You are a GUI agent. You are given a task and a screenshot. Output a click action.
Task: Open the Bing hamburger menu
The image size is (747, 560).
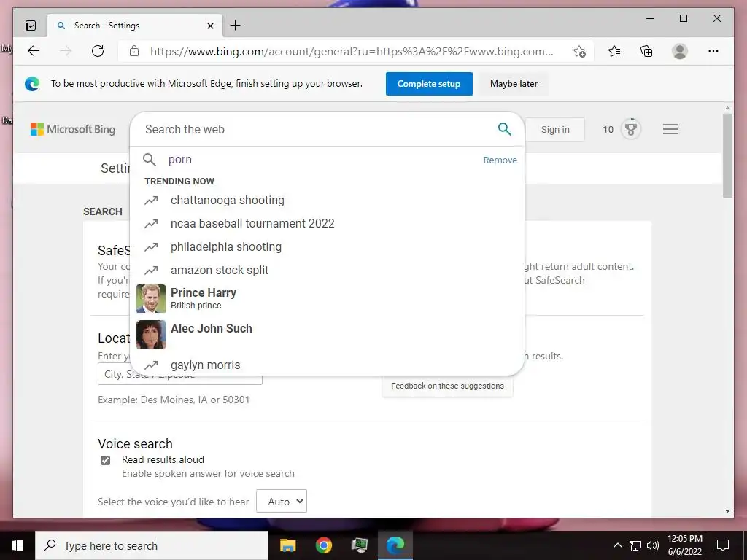670,129
